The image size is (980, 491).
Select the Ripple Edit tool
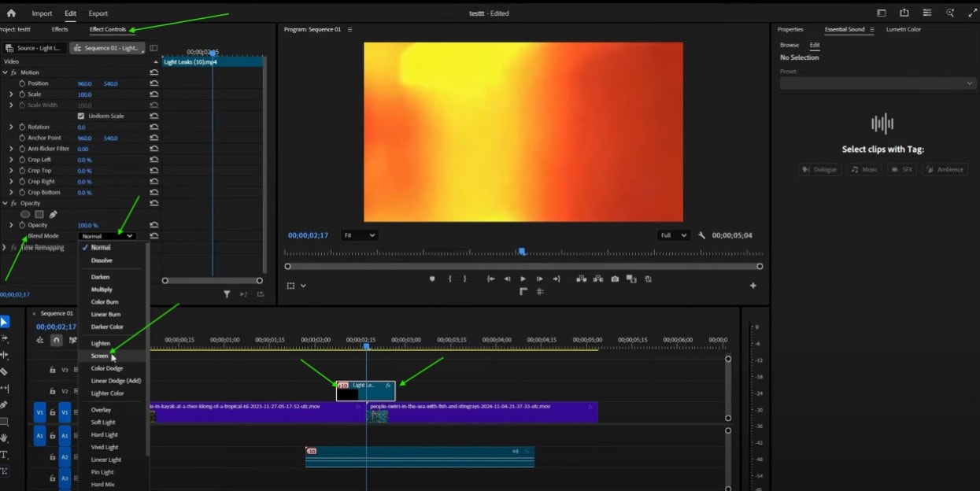click(4, 355)
